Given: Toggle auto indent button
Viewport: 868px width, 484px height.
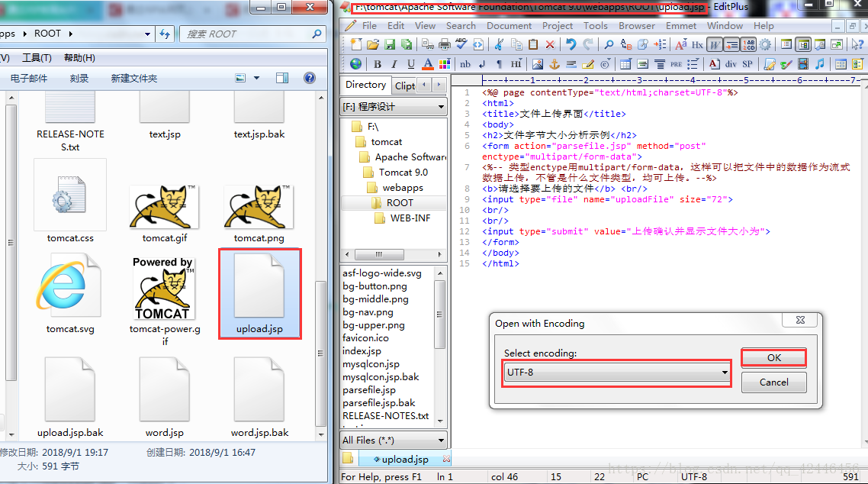Looking at the screenshot, I should pyautogui.click(x=731, y=44).
